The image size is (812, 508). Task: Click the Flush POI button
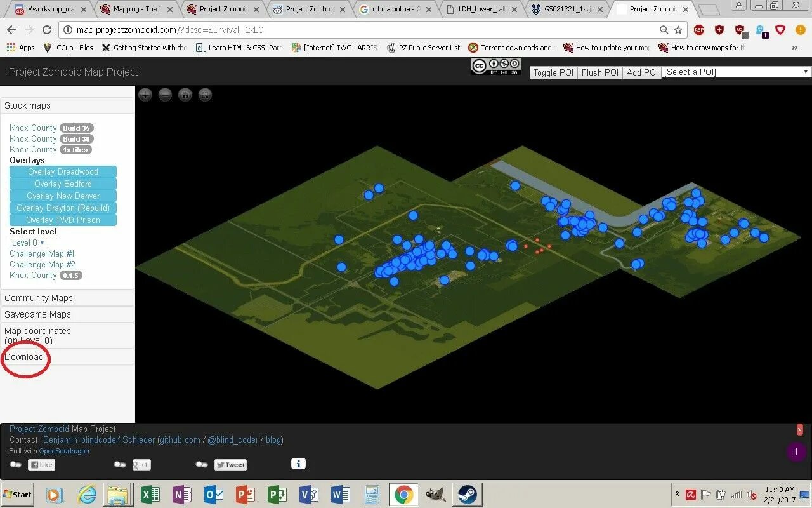[599, 72]
